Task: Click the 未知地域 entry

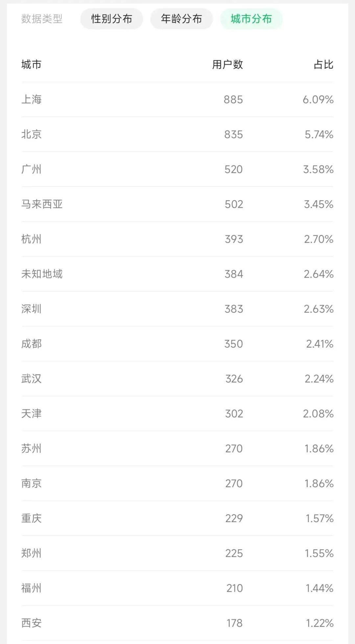Action: [42, 274]
